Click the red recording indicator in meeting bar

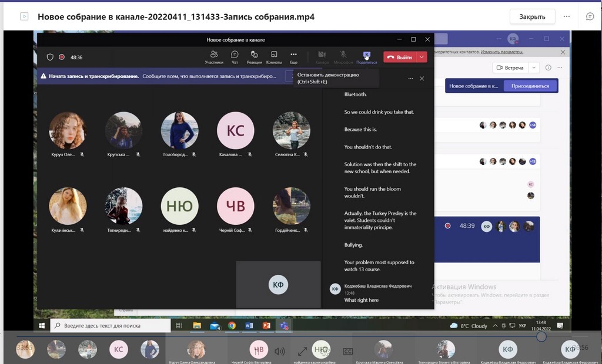pos(61,57)
